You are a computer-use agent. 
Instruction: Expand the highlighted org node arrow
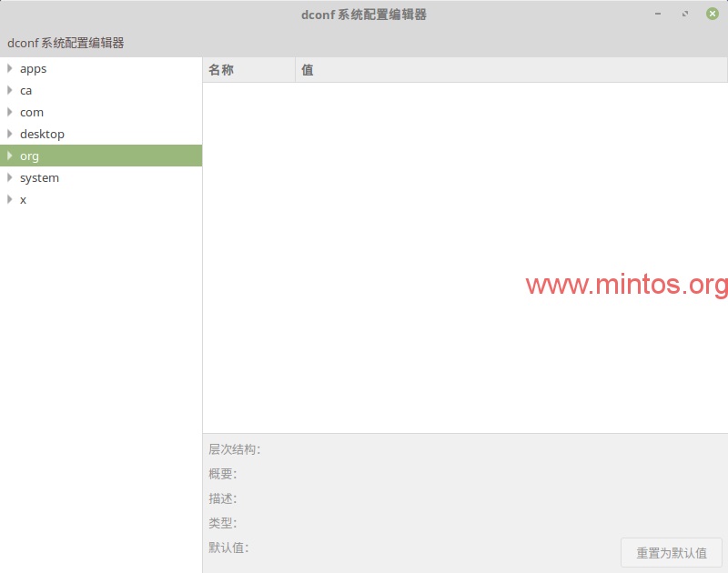(10, 156)
